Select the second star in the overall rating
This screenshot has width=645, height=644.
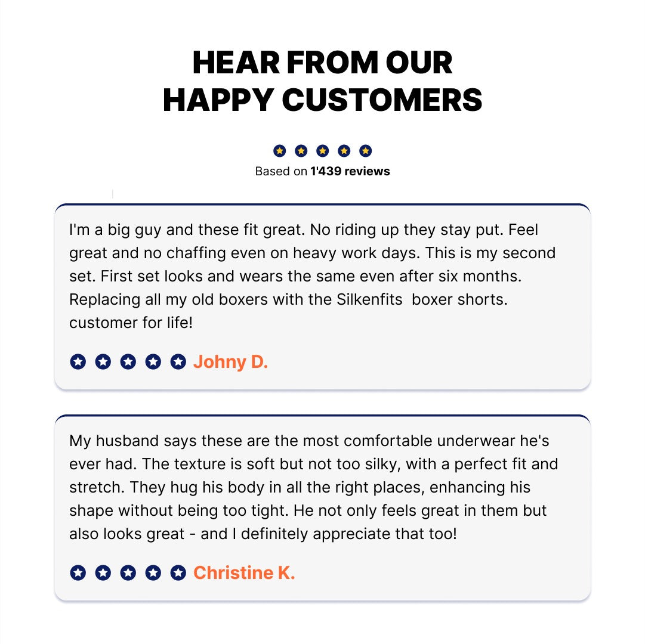point(301,151)
